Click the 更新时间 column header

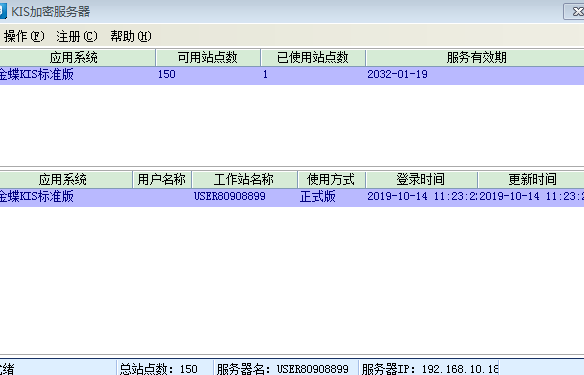click(531, 179)
